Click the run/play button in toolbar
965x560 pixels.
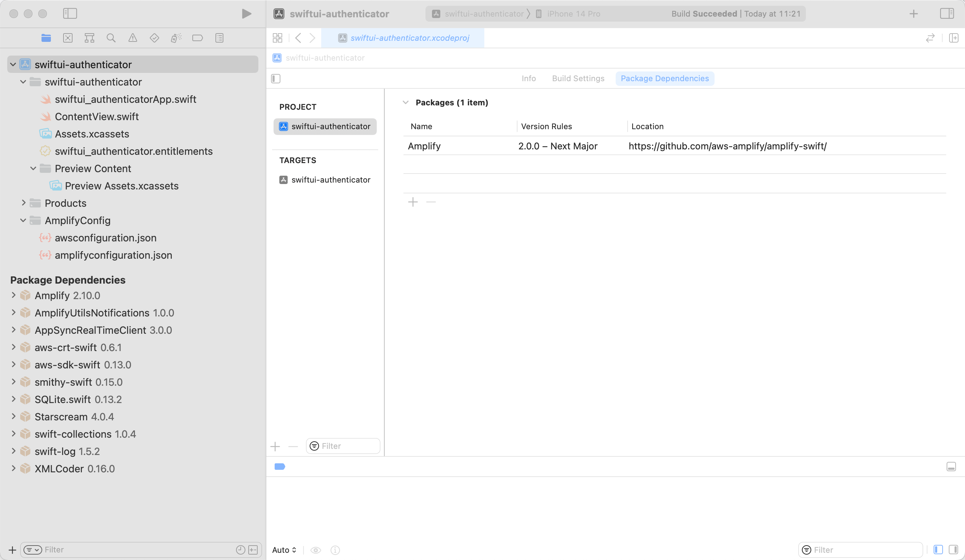246,13
